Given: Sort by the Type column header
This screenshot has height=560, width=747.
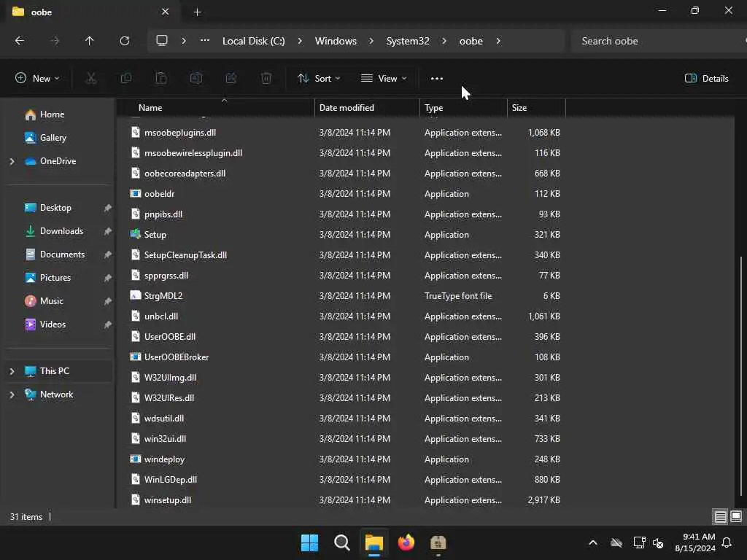Looking at the screenshot, I should pyautogui.click(x=463, y=108).
